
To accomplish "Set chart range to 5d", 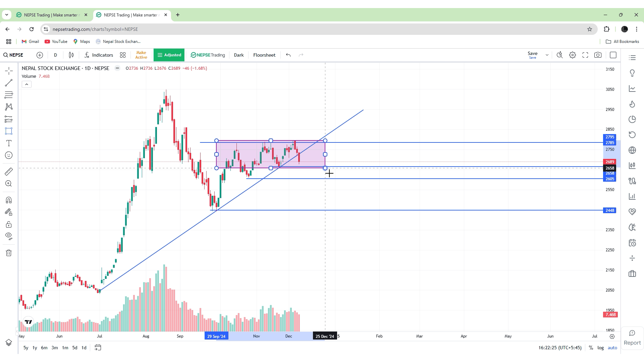I will tap(75, 348).
